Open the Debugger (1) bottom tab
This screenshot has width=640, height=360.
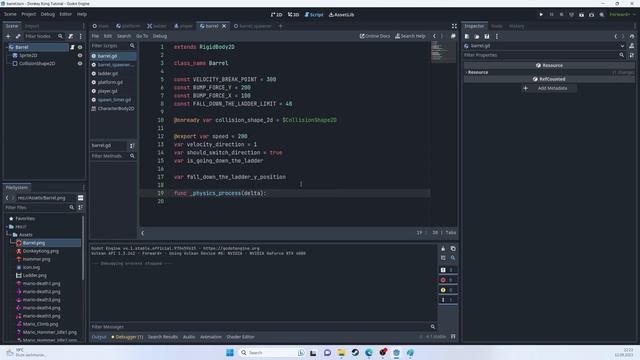(127, 337)
